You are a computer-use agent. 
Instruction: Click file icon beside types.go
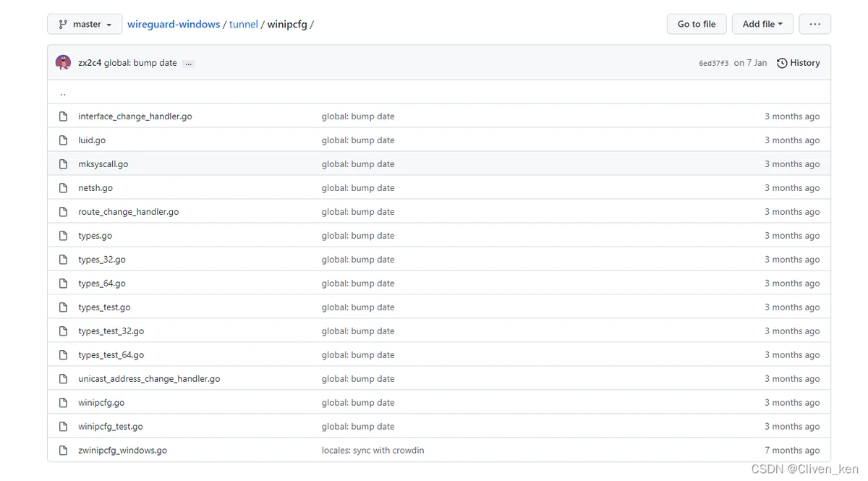(64, 236)
